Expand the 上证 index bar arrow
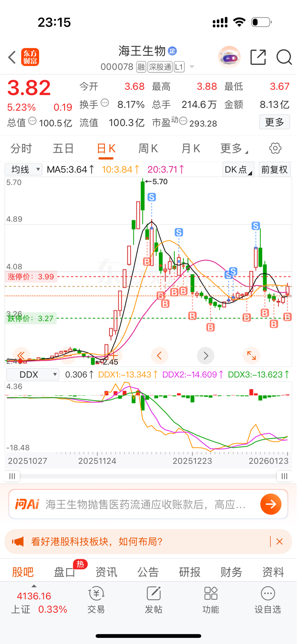 (x=34, y=586)
